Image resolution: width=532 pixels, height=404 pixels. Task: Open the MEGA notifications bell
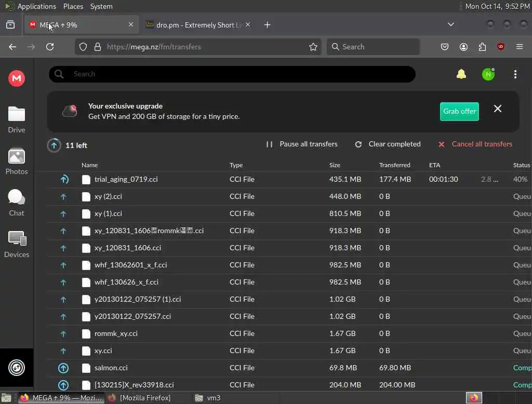[x=461, y=74]
